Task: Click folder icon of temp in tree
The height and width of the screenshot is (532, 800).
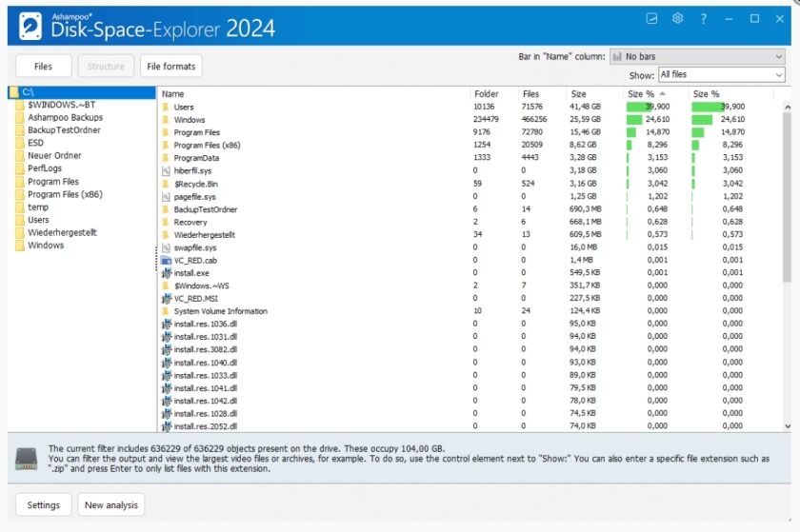Action: [x=20, y=207]
